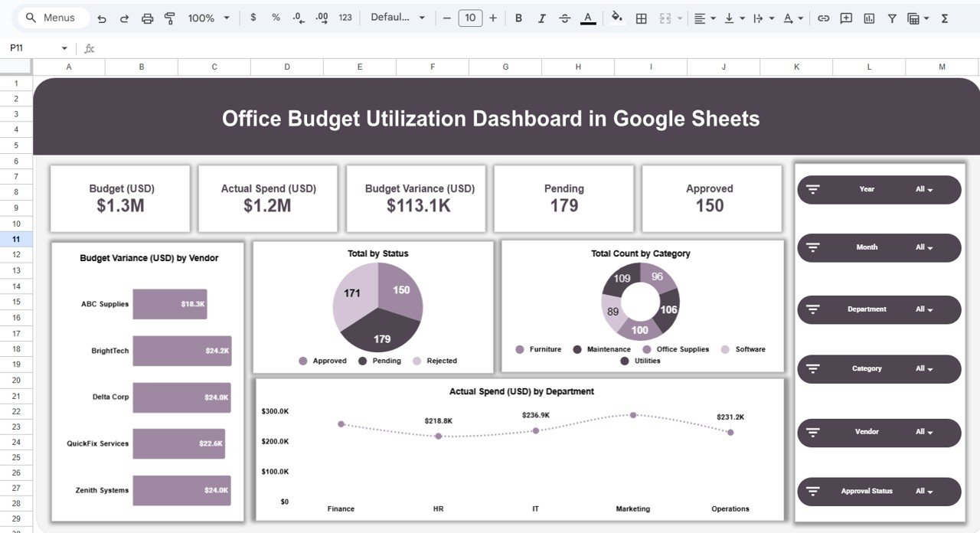This screenshot has height=533, width=980.
Task: Insert a comment with the comment icon
Action: [846, 17]
